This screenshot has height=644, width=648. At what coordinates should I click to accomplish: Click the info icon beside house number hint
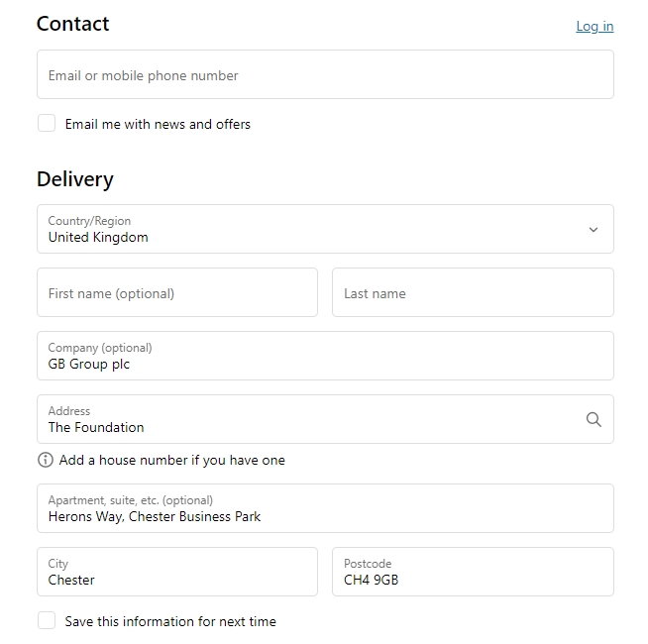(x=46, y=460)
